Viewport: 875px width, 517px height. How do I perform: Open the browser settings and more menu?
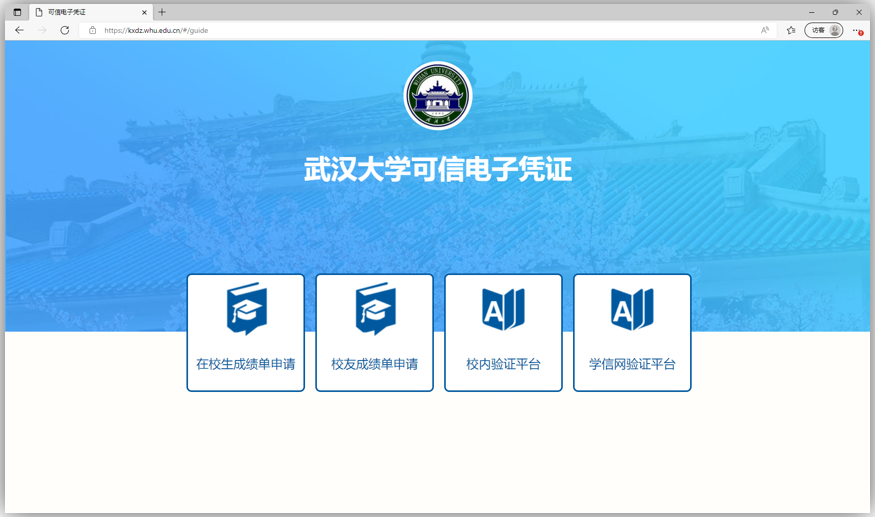[x=857, y=30]
